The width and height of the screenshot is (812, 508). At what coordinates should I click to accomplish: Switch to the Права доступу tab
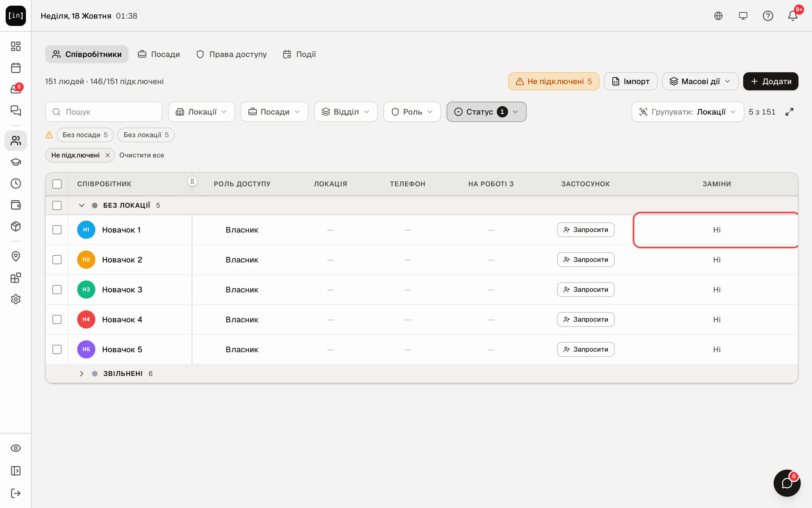[231, 54]
